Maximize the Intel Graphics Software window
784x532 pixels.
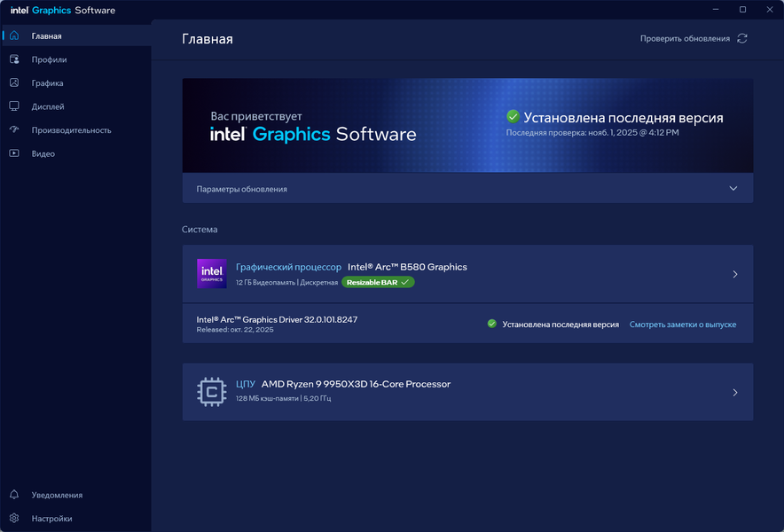(x=743, y=10)
